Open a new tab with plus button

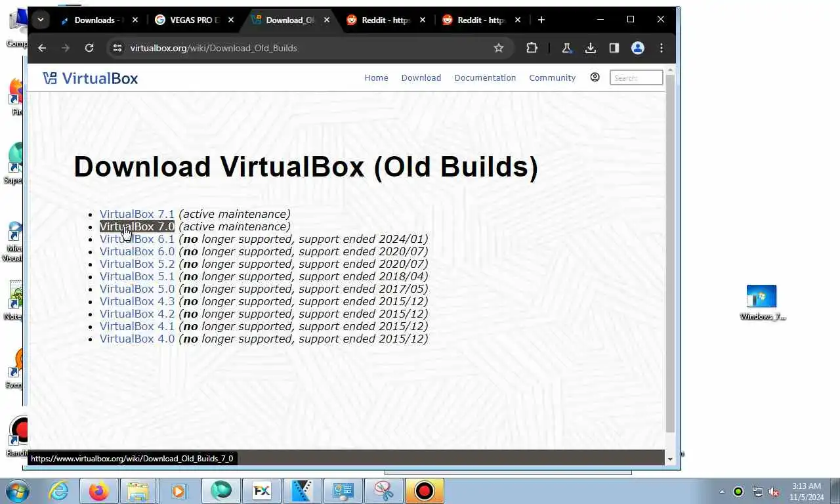[541, 20]
